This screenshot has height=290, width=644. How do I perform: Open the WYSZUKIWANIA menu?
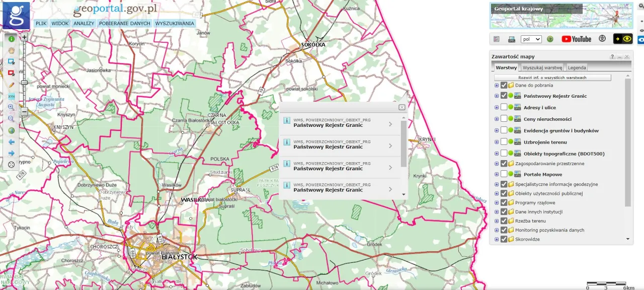coord(175,23)
